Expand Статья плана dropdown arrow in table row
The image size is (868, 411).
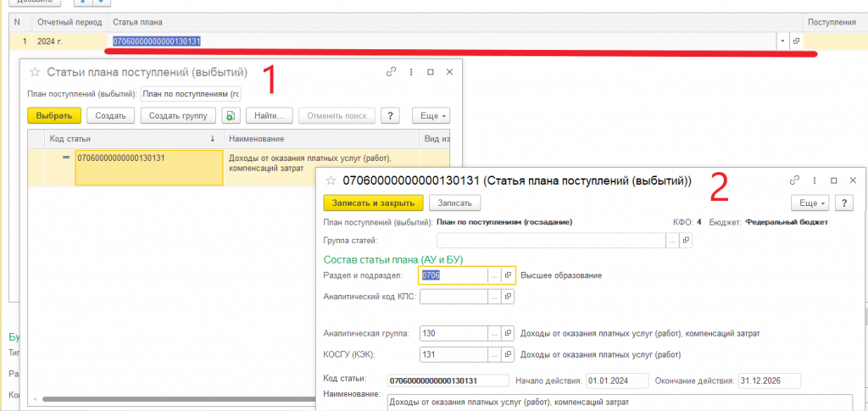pos(782,41)
